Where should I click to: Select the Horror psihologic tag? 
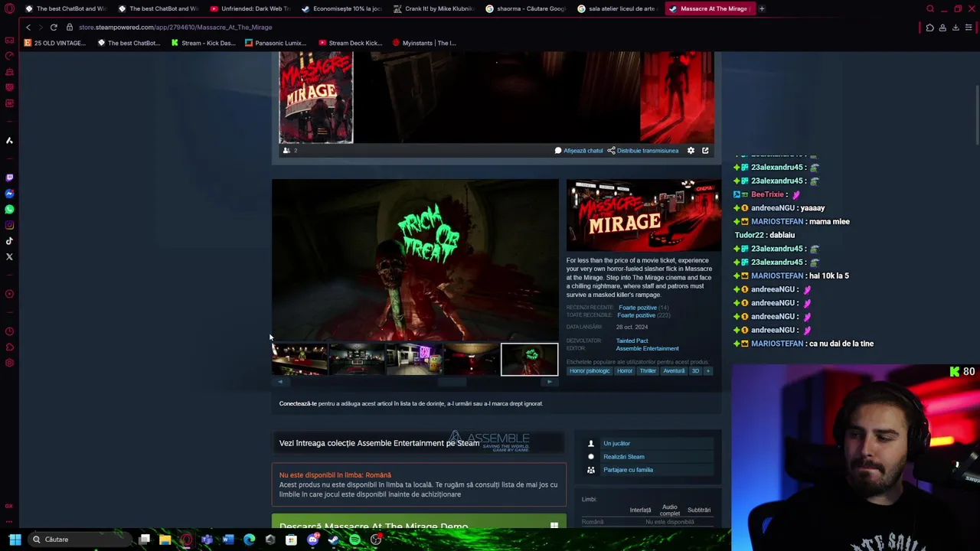click(590, 371)
